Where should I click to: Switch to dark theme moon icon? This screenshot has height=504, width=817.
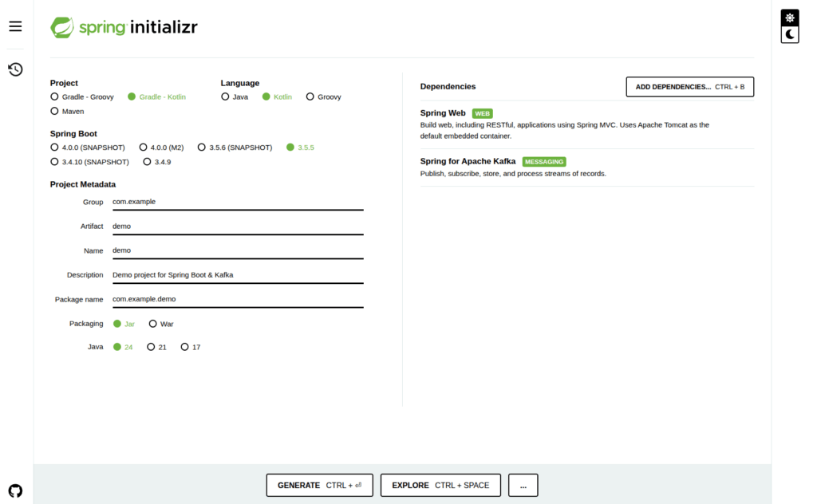(x=789, y=35)
